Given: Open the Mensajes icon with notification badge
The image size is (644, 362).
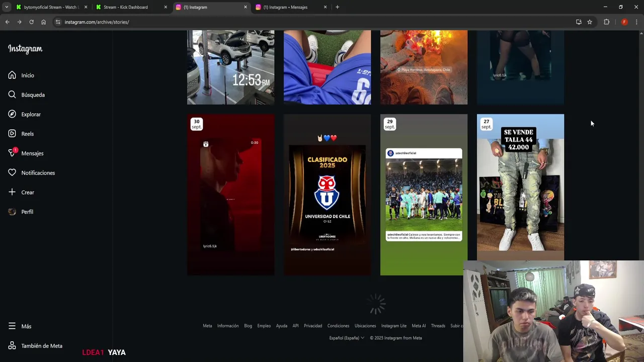Looking at the screenshot, I should [12, 153].
